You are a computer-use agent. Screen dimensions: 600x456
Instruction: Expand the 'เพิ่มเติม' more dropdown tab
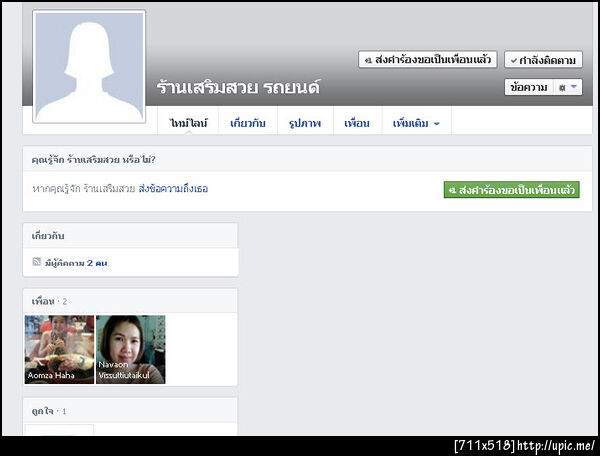point(416,123)
